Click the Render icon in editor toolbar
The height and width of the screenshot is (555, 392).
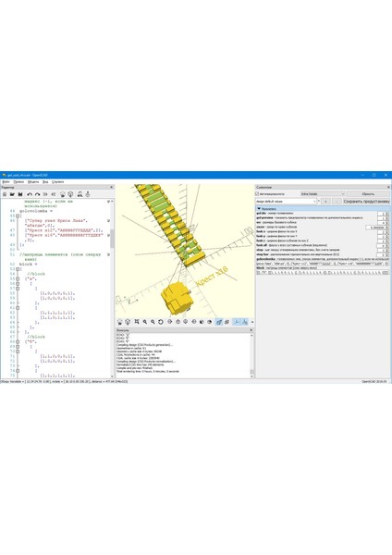(70, 194)
